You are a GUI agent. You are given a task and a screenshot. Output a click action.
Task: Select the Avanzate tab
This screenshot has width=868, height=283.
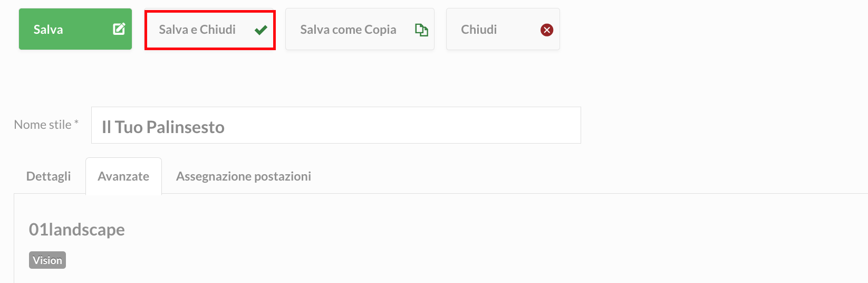[x=123, y=176]
